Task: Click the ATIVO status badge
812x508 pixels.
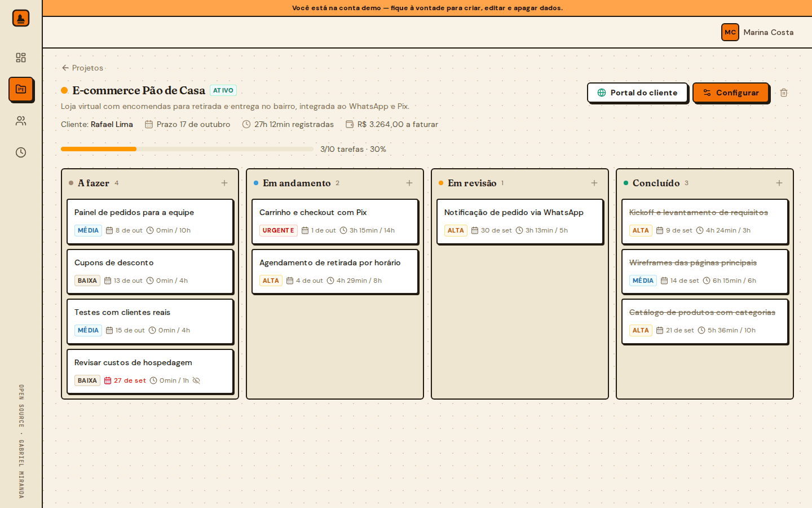Action: (223, 90)
